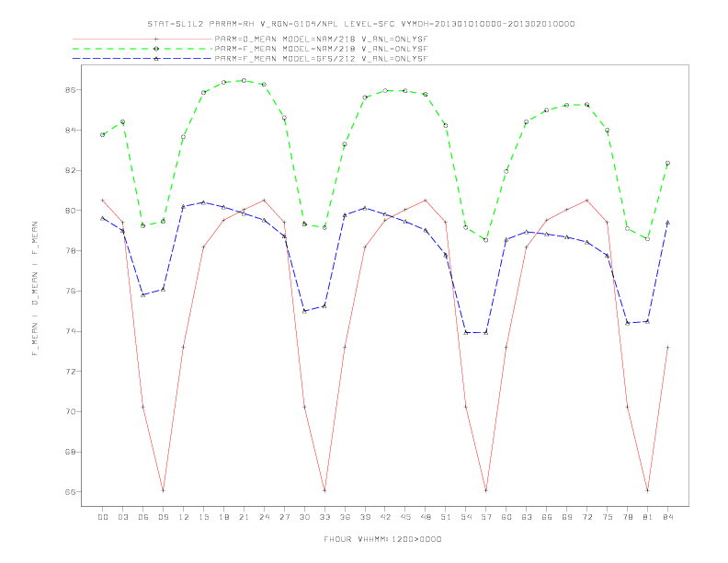
Task: Click the vertical y-axis label F_MEAN O_MEAN F_MEAN
Action: [x=35, y=289]
